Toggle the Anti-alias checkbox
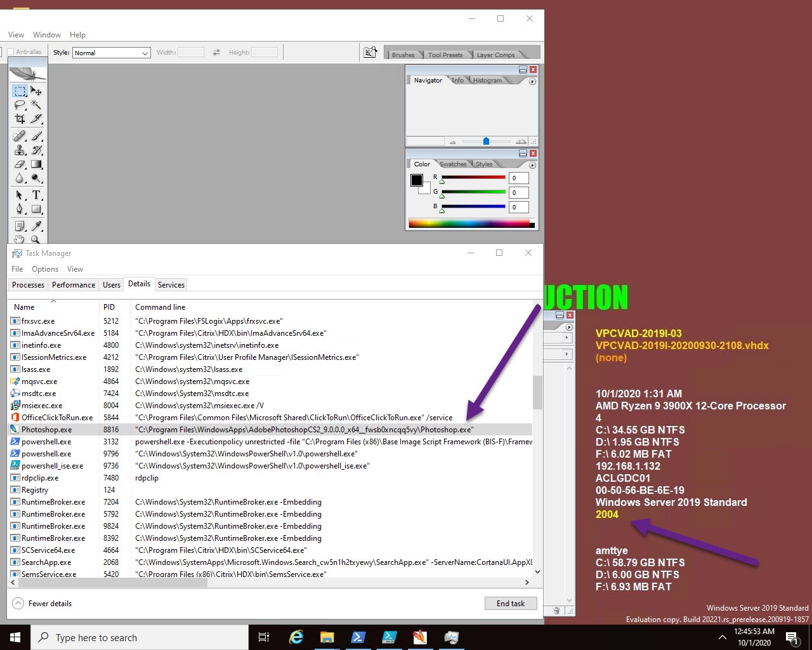The width and height of the screenshot is (812, 650). click(x=11, y=52)
